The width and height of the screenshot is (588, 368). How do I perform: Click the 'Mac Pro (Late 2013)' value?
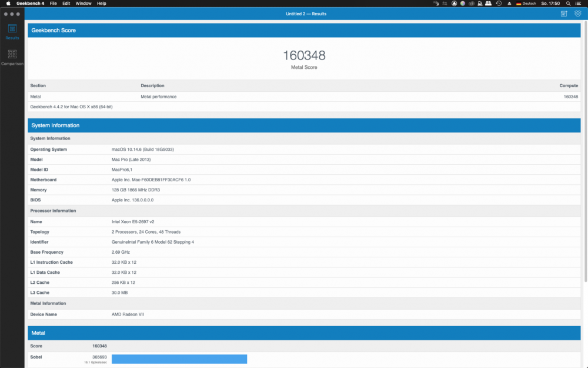point(131,160)
